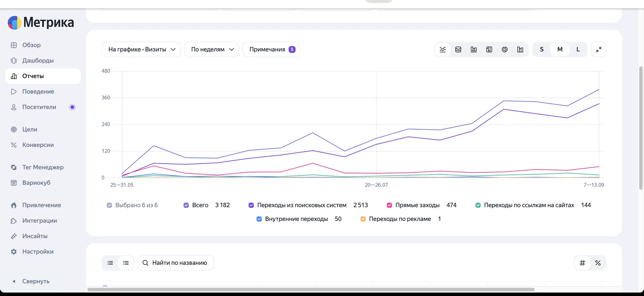Click the 20—26.07 axis label
The height and width of the screenshot is (296, 644).
(376, 185)
